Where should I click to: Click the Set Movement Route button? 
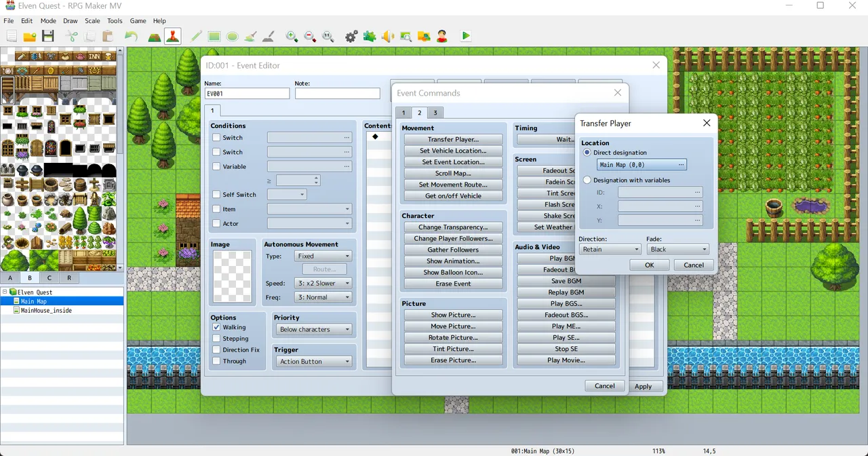454,185
